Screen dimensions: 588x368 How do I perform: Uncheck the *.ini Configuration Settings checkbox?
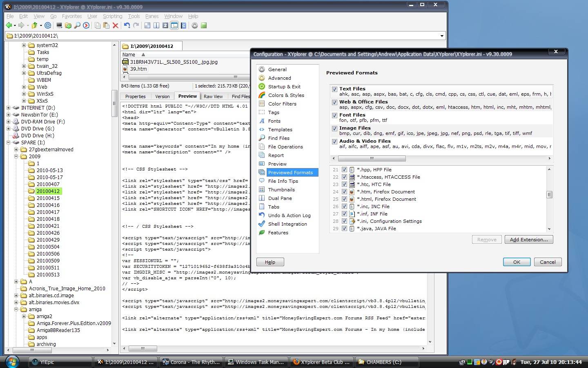(344, 221)
